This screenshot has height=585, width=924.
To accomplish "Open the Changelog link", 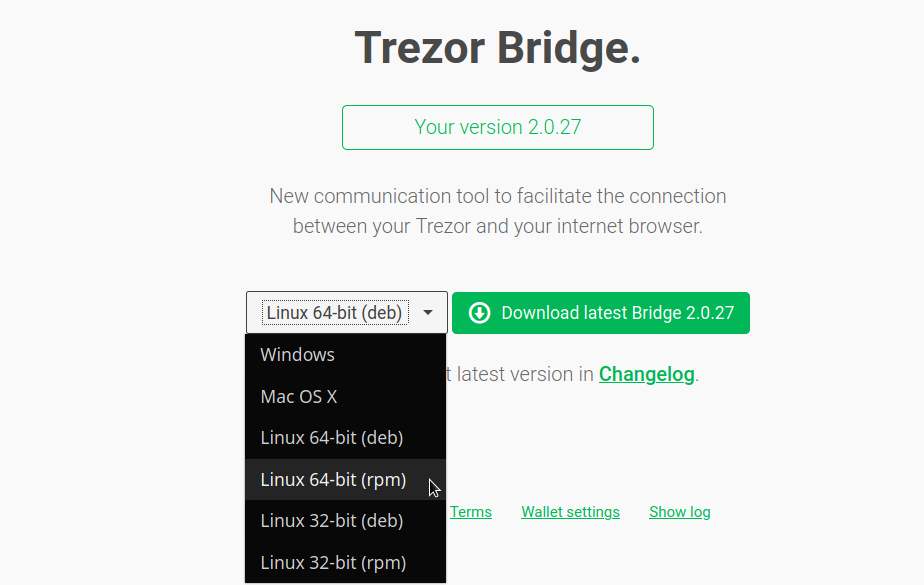I will tap(646, 374).
